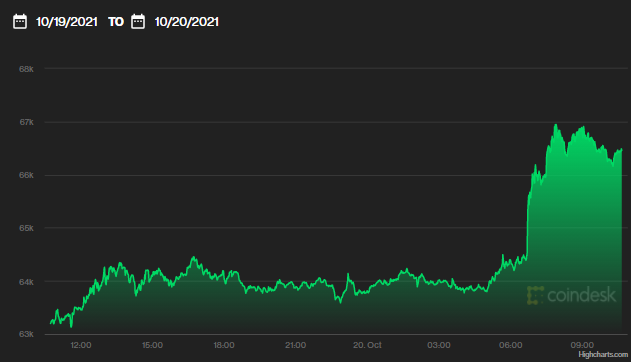The height and width of the screenshot is (362, 631).
Task: Click the 64k y-axis label
Action: tap(26, 282)
